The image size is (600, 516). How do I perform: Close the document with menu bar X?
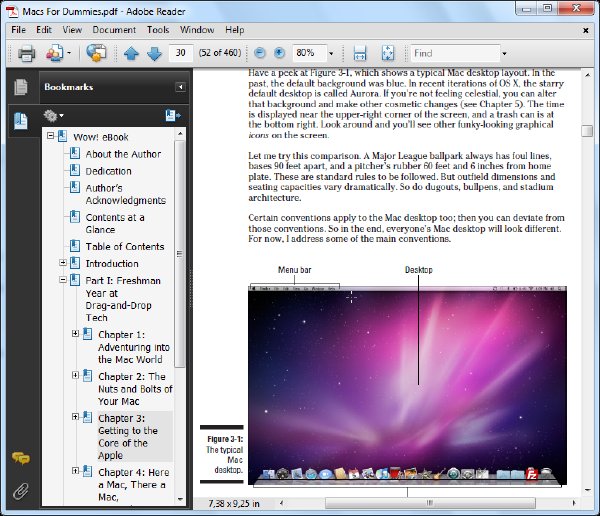tap(585, 30)
